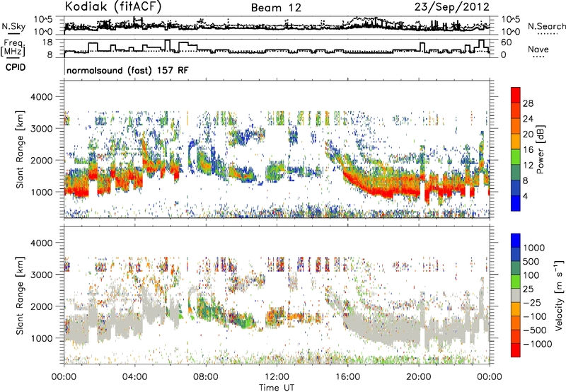Viewport: 566px width, 392px height.
Task: Click the 'N.Search' legend label
Action: coord(546,26)
